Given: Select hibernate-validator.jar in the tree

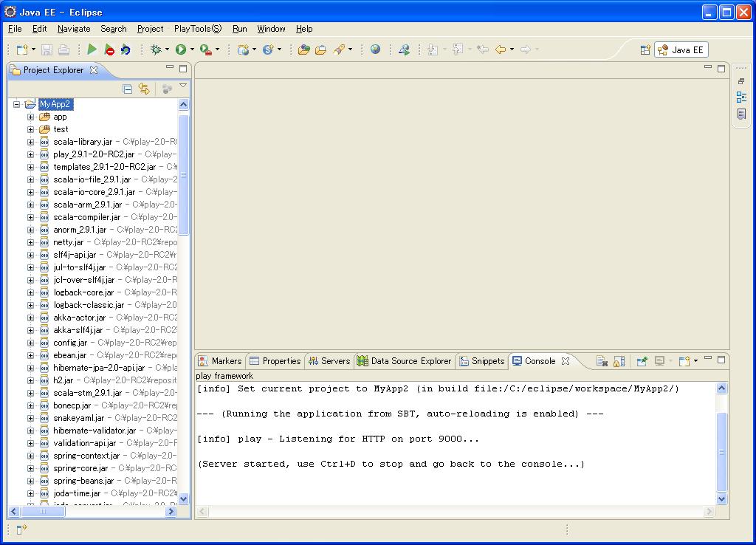Looking at the screenshot, I should (94, 431).
